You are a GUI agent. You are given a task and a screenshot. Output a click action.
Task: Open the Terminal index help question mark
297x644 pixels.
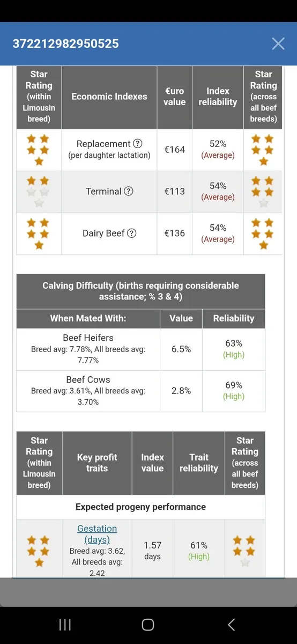129,192
